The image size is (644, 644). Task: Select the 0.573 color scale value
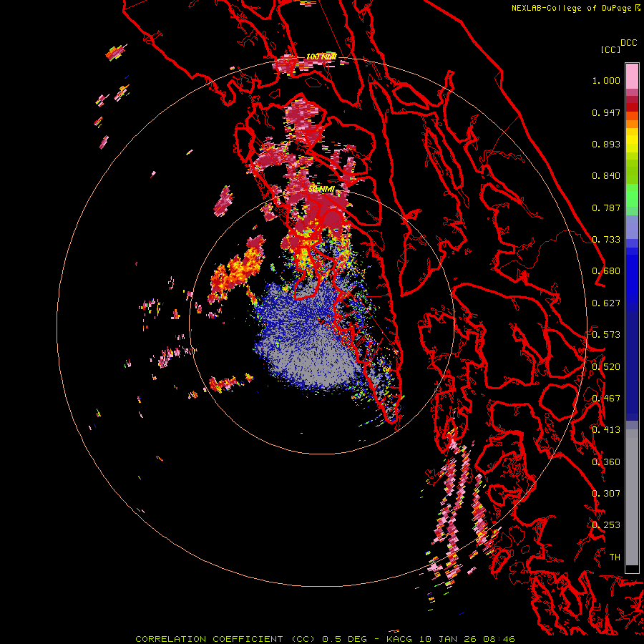coord(606,335)
